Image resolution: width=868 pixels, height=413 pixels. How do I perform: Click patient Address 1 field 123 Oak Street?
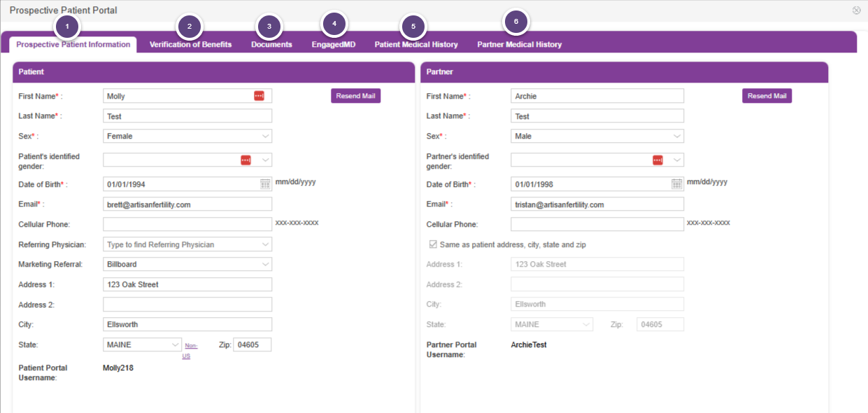[x=187, y=284]
